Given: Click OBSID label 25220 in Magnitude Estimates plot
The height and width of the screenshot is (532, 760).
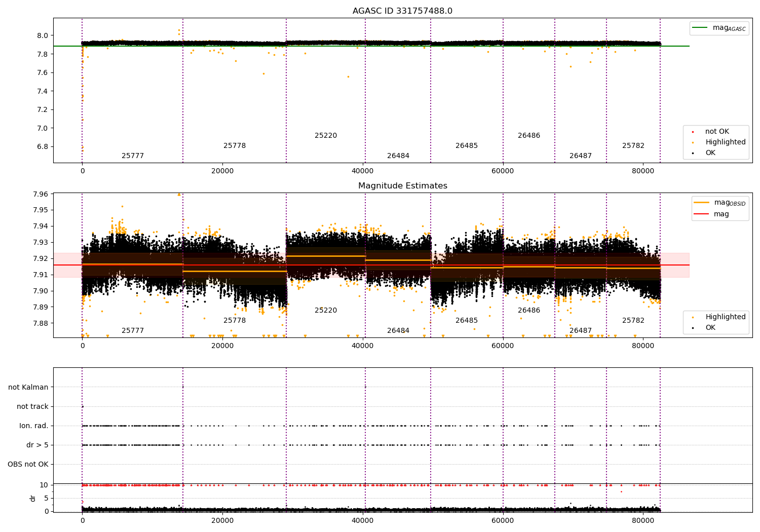Looking at the screenshot, I should (x=326, y=311).
